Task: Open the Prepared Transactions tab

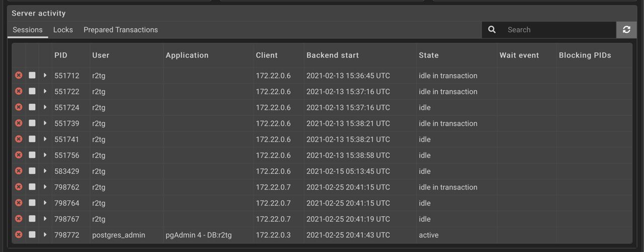Action: coord(121,30)
